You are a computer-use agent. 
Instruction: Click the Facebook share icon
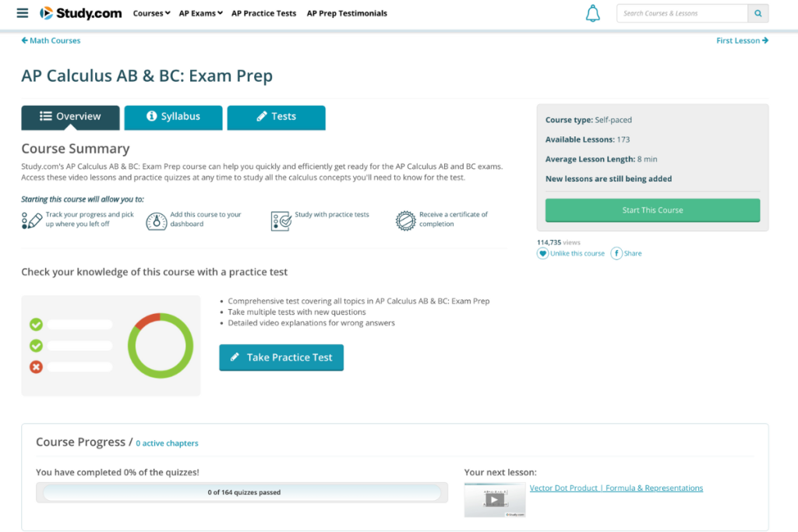pyautogui.click(x=616, y=253)
